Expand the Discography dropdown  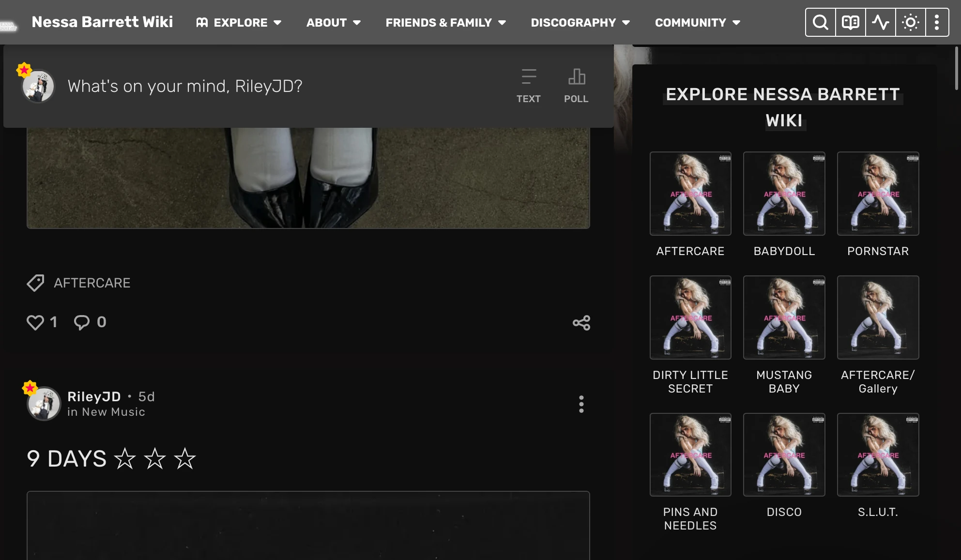[x=580, y=23]
